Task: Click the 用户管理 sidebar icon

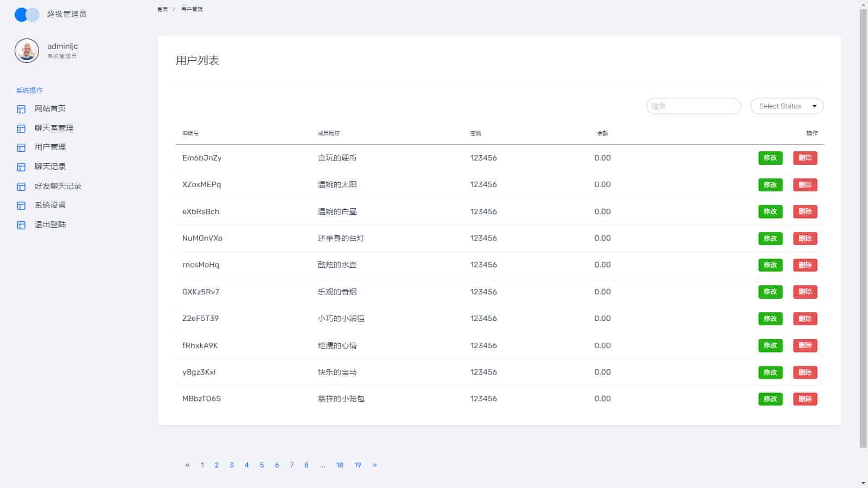Action: pos(21,147)
